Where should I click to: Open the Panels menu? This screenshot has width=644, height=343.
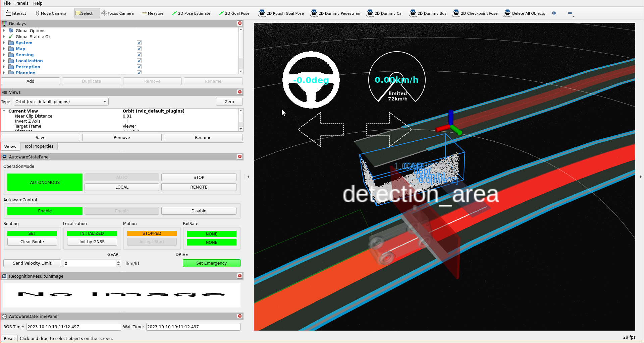21,3
